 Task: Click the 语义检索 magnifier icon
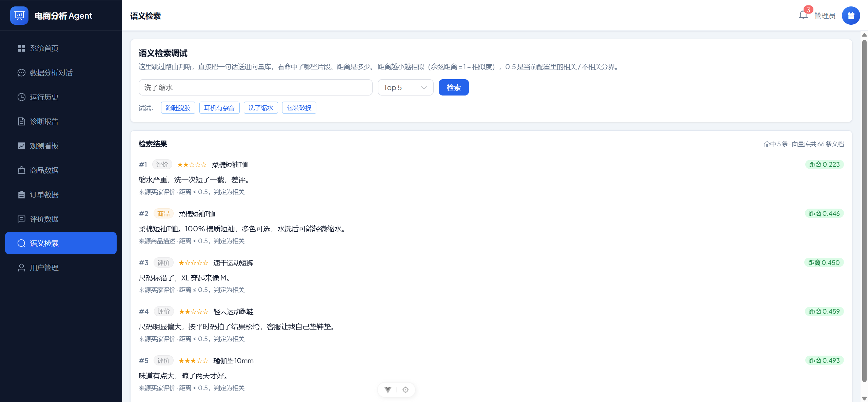point(21,244)
